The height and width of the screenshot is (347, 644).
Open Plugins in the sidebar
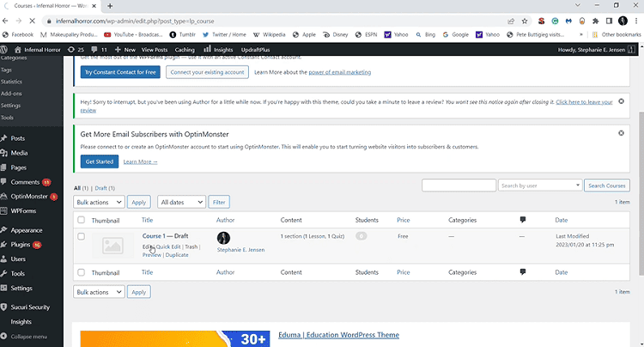point(20,244)
